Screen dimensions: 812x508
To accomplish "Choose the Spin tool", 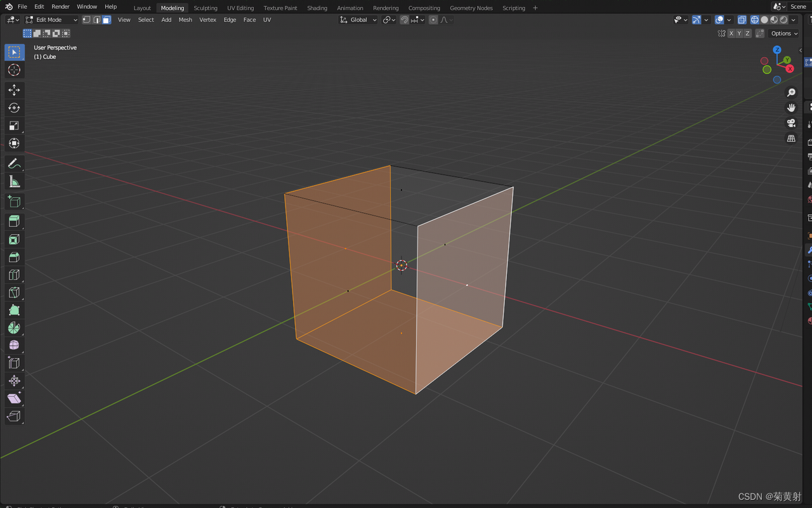I will click(14, 328).
